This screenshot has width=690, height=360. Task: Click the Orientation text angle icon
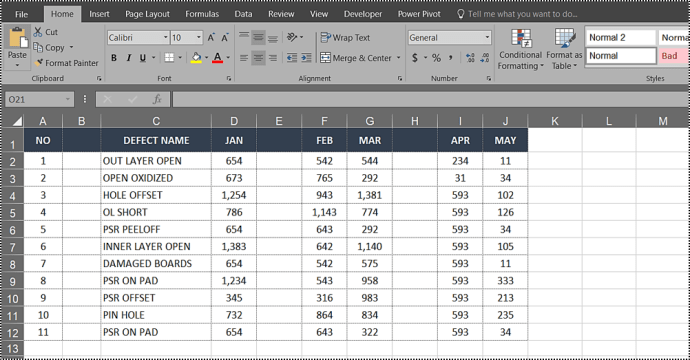pyautogui.click(x=292, y=37)
